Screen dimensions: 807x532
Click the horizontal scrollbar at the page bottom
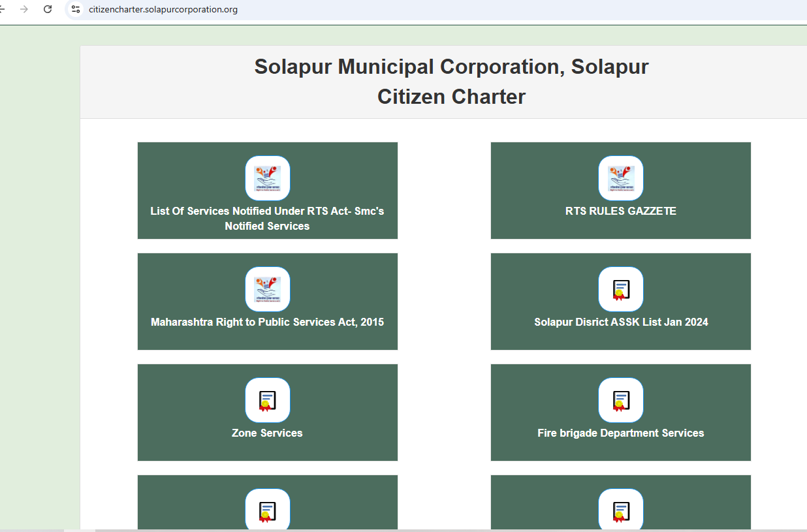pos(403,530)
